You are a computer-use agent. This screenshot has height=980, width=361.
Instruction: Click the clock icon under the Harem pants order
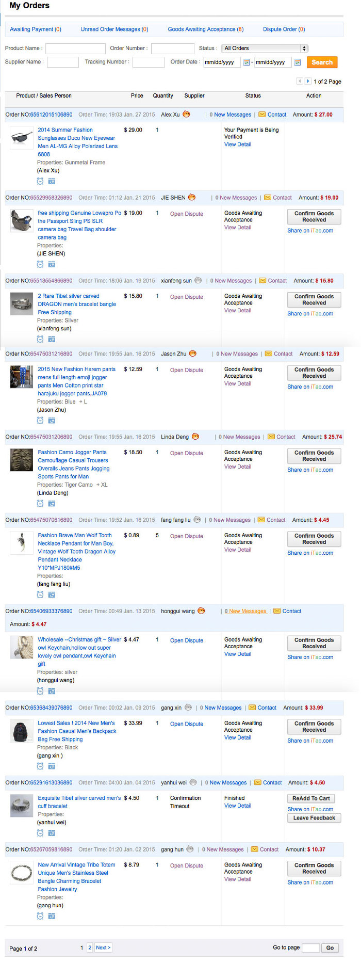(40, 421)
